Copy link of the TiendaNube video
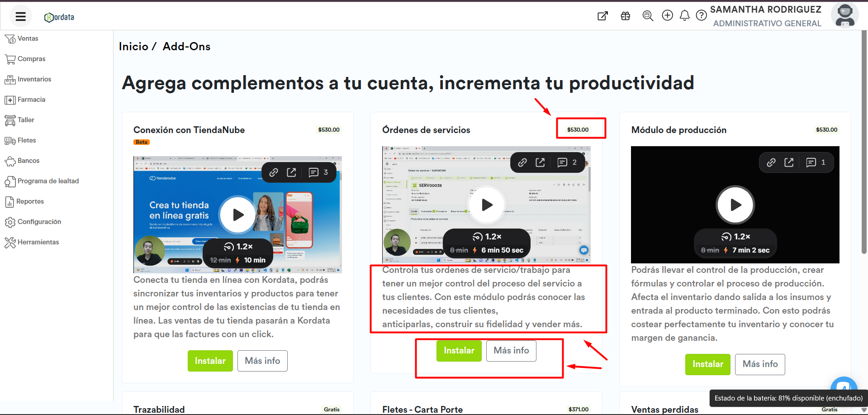Image resolution: width=868 pixels, height=415 pixels. click(274, 172)
